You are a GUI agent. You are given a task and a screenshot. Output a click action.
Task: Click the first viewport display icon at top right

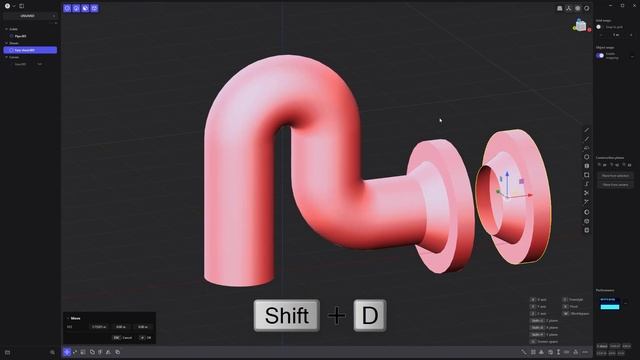click(x=560, y=8)
